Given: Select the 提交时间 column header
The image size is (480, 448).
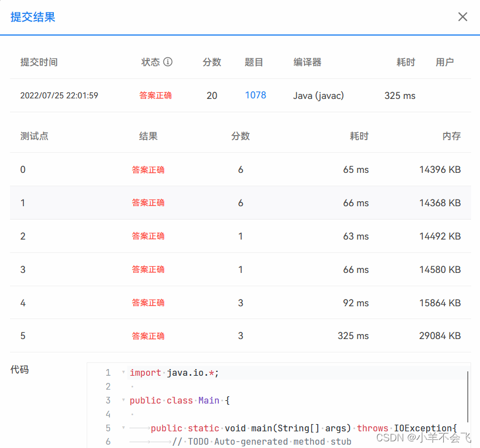Looking at the screenshot, I should [x=39, y=62].
